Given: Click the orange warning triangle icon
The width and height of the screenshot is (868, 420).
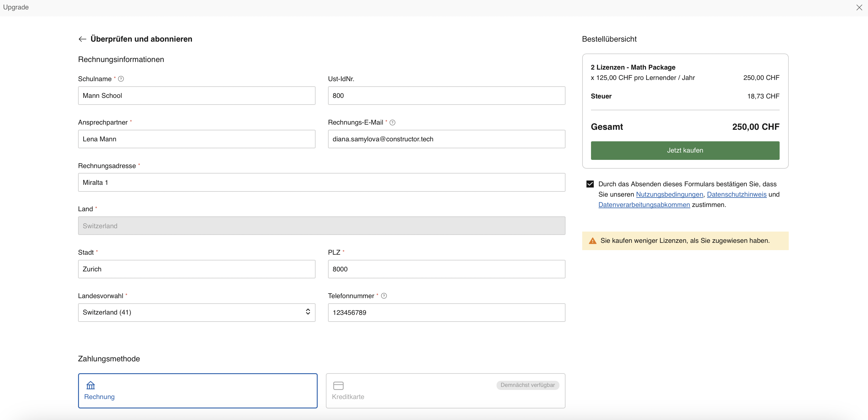Looking at the screenshot, I should click(x=592, y=241).
